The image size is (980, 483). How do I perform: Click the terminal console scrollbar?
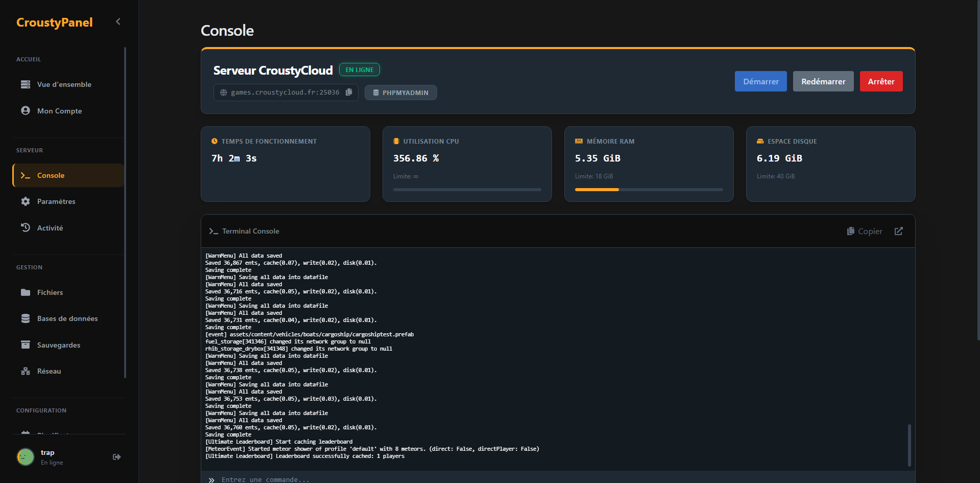pos(909,445)
